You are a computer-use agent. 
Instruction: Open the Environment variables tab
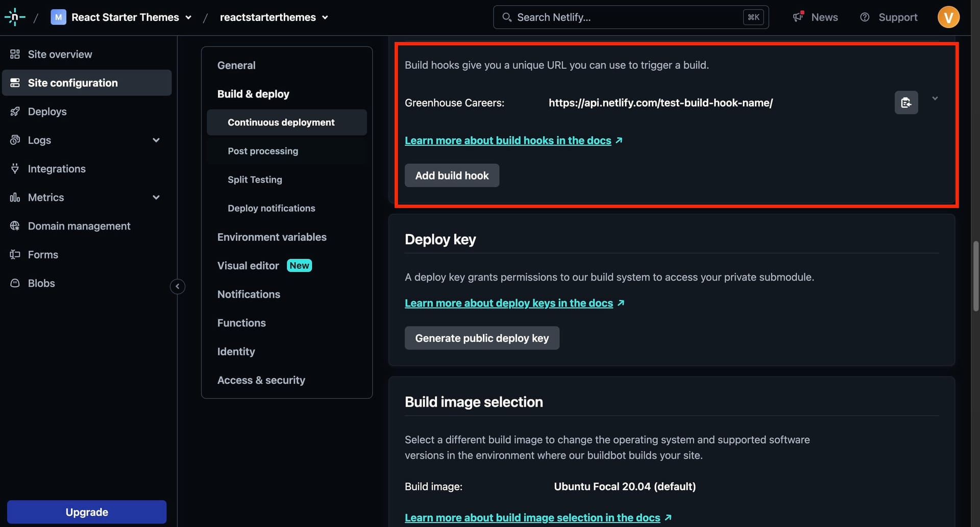pyautogui.click(x=272, y=237)
